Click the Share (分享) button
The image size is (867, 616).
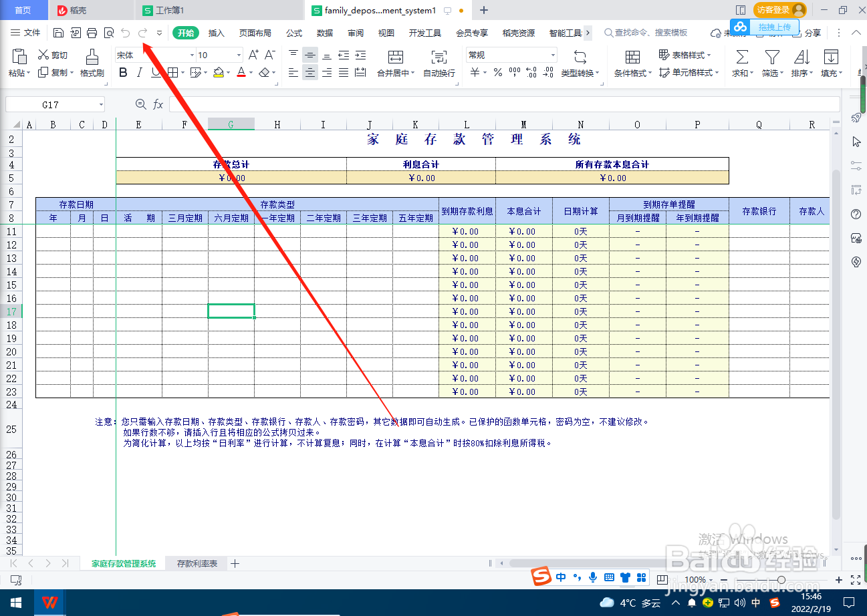(807, 33)
